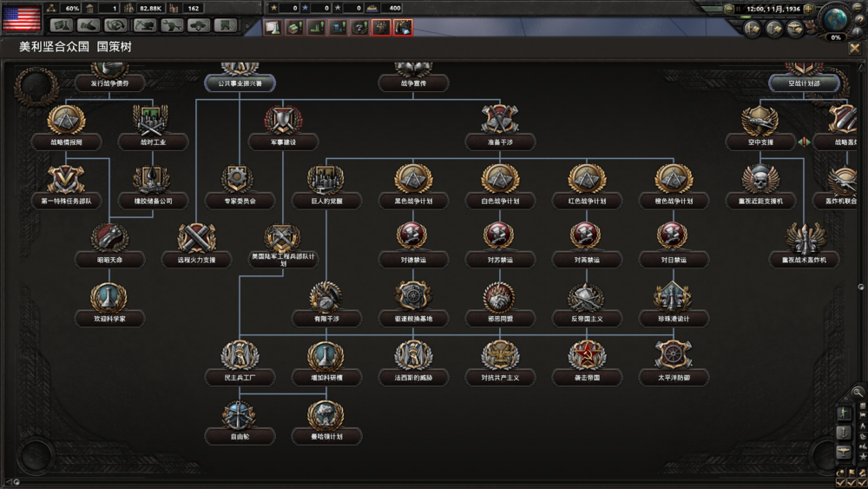Click the 空战计划部 focus button

point(804,83)
